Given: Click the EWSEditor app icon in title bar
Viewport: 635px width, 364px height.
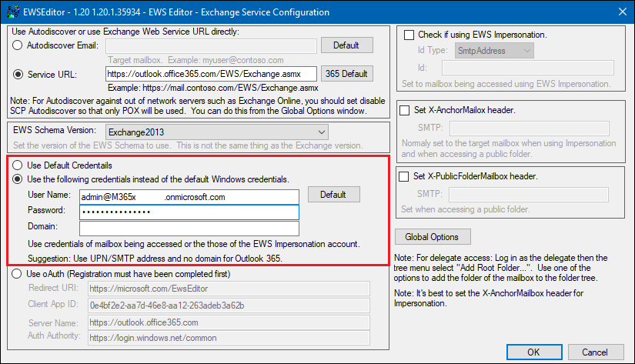Looking at the screenshot, I should 13,12.
